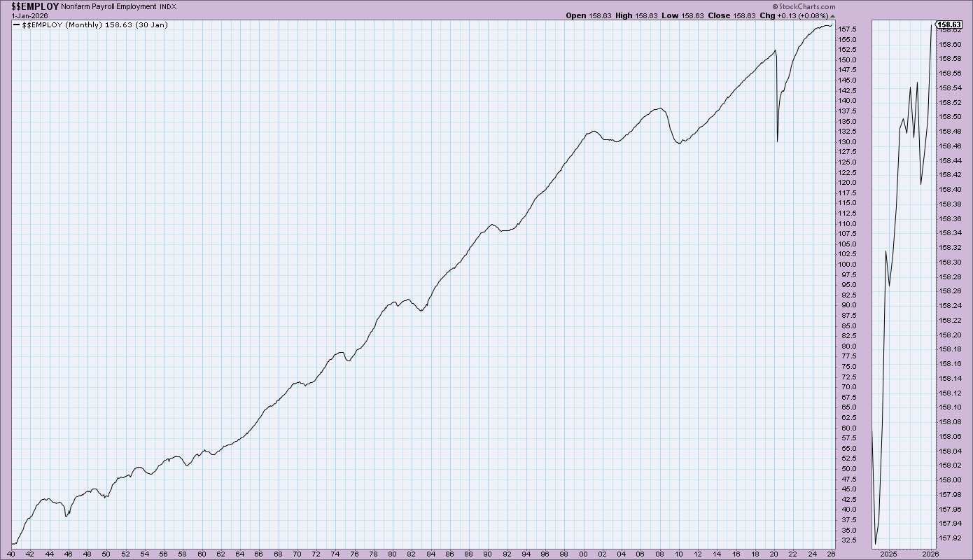Click the 158.63 current price label on right axis

click(949, 24)
